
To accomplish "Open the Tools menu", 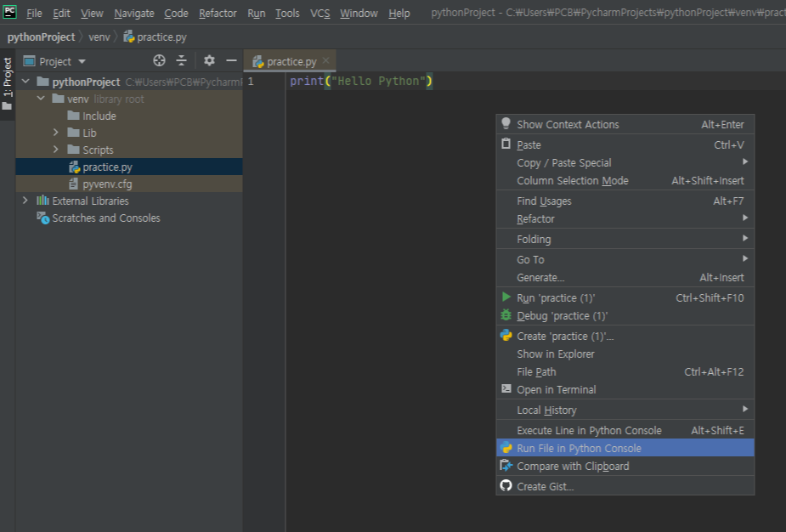I will coord(287,13).
